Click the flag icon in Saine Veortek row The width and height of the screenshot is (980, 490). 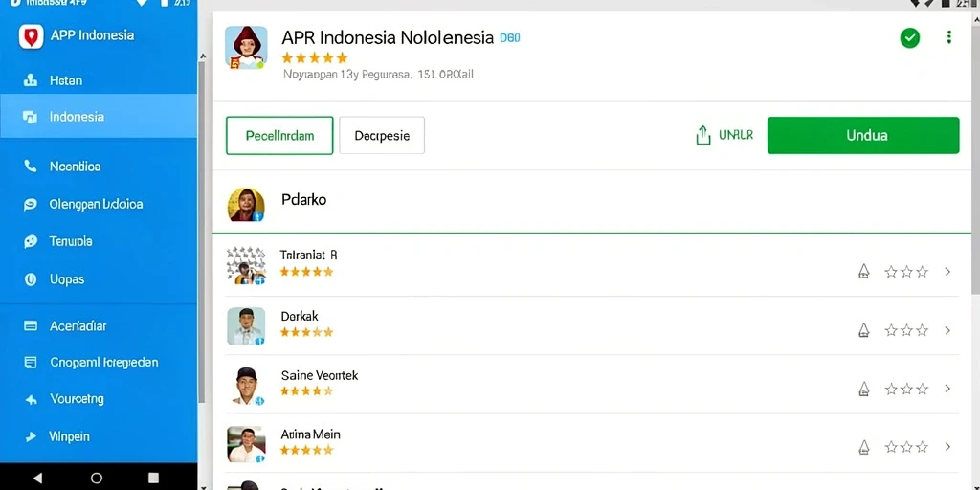(864, 389)
